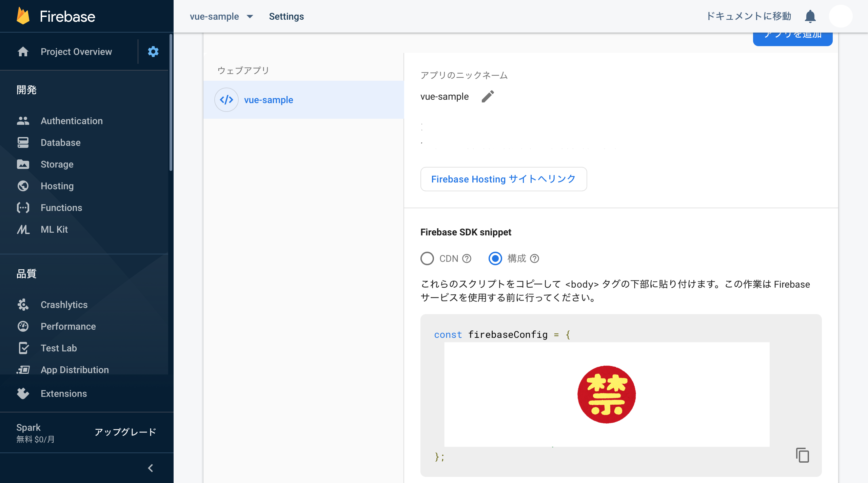Viewport: 868px width, 483px height.
Task: Open notifications bell icon
Action: (810, 16)
